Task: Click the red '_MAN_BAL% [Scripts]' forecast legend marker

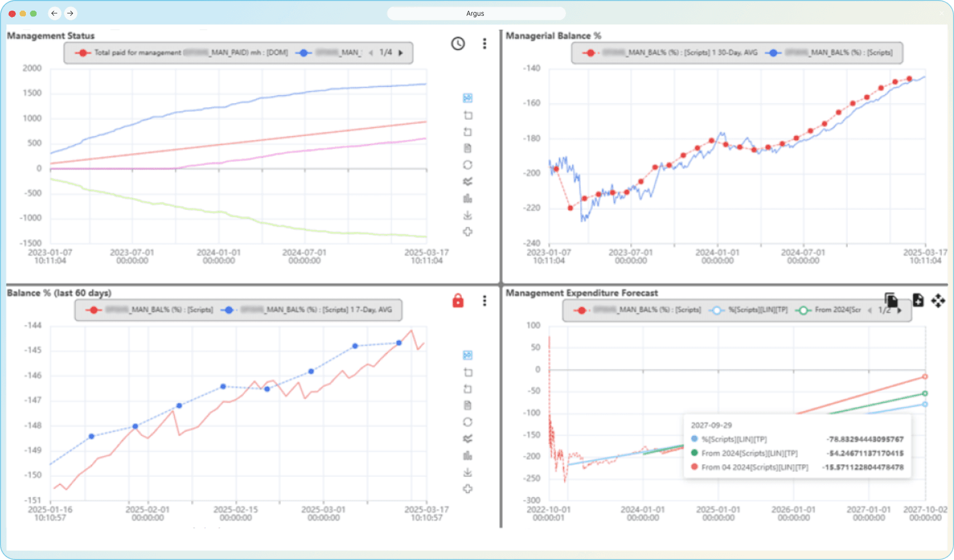Action: 581,310
